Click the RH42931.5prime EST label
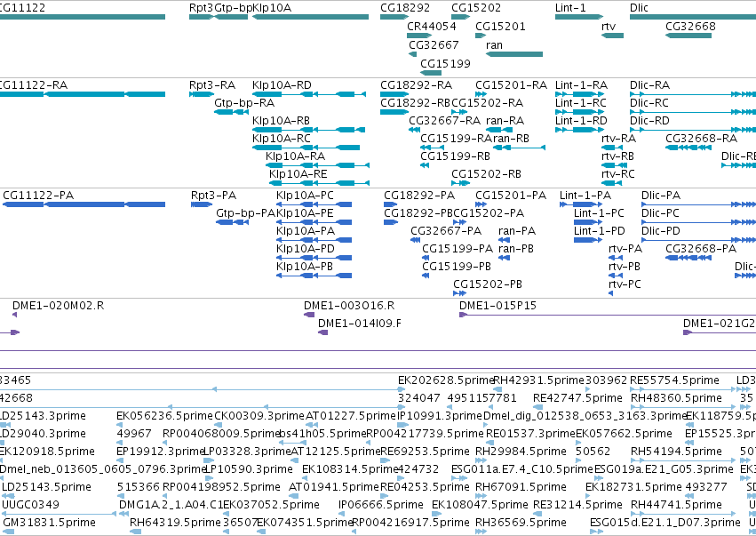 538,380
